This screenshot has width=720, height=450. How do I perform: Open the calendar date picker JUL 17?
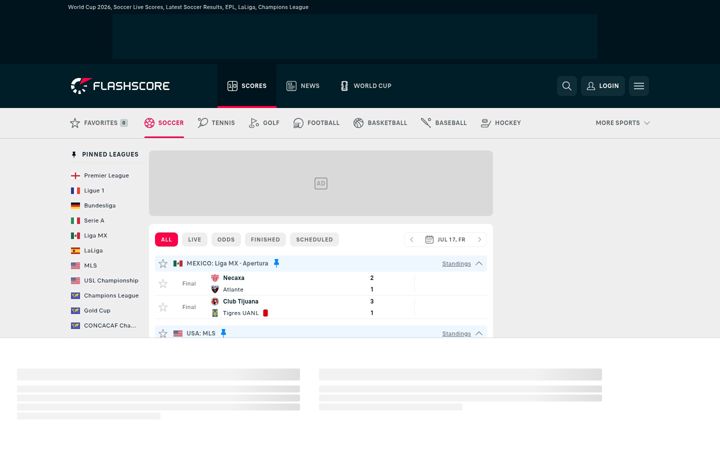point(445,239)
